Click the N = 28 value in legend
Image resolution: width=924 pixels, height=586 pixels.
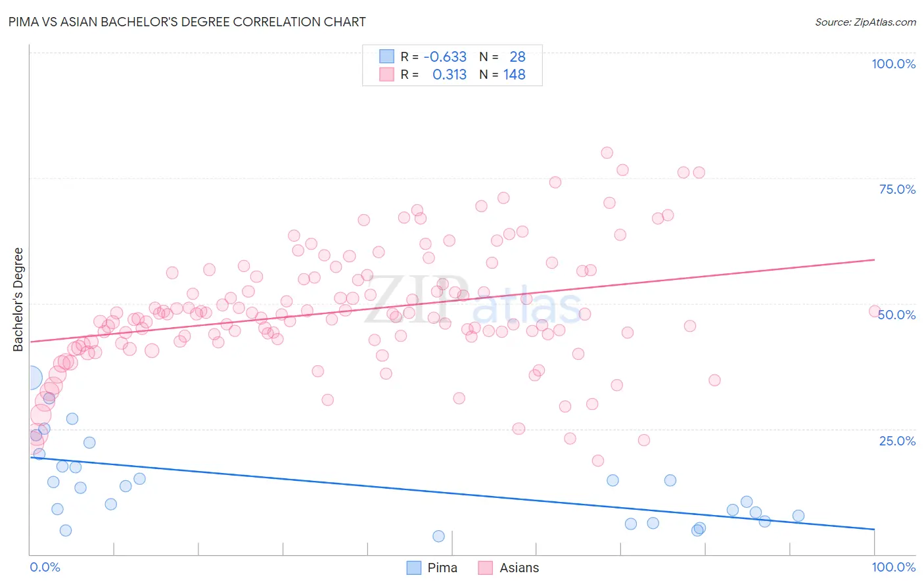coord(502,56)
